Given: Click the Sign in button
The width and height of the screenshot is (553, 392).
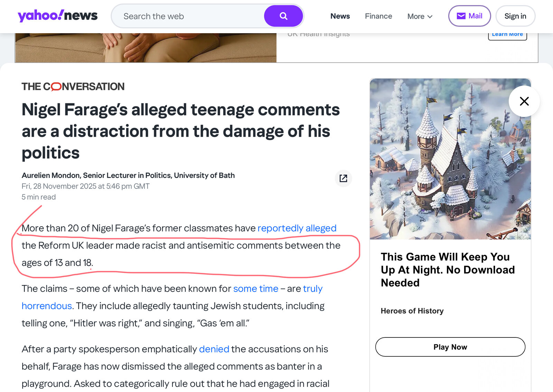Looking at the screenshot, I should click(x=515, y=16).
